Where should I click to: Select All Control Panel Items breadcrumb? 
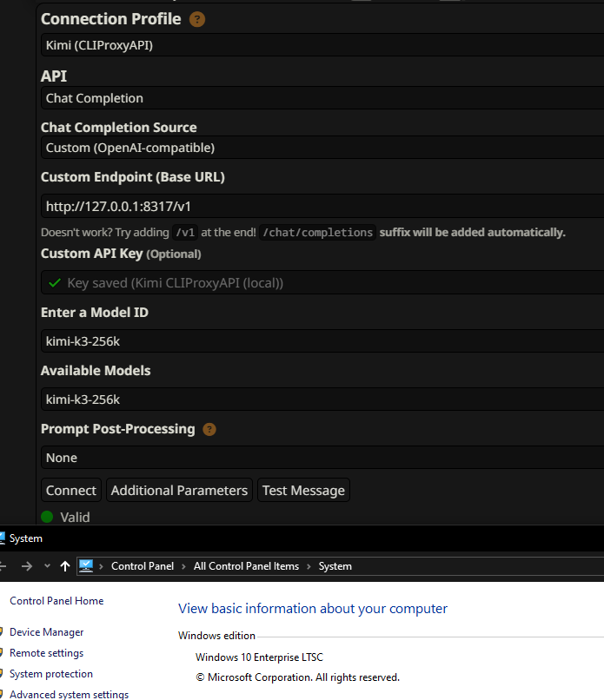pos(246,566)
